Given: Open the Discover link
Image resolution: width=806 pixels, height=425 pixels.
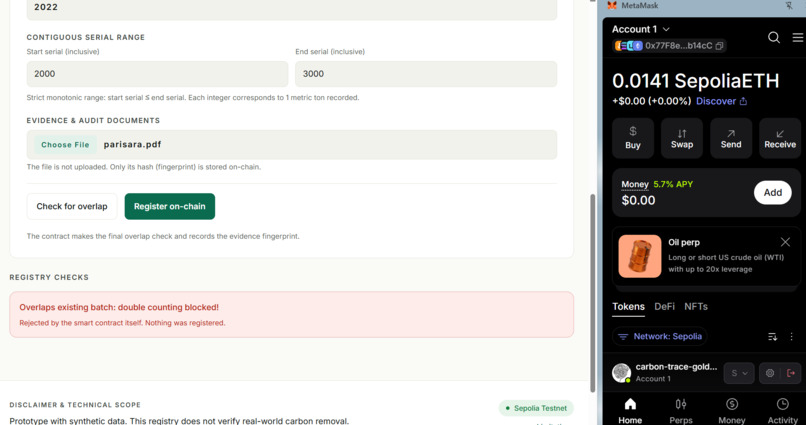Looking at the screenshot, I should pyautogui.click(x=716, y=101).
